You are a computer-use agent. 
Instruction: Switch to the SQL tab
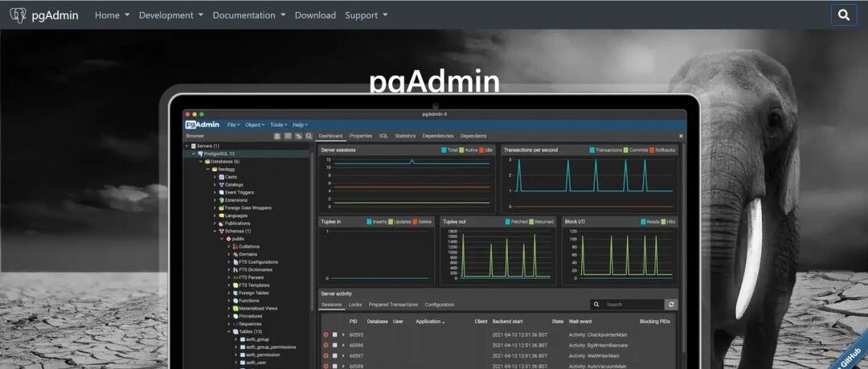click(x=383, y=136)
